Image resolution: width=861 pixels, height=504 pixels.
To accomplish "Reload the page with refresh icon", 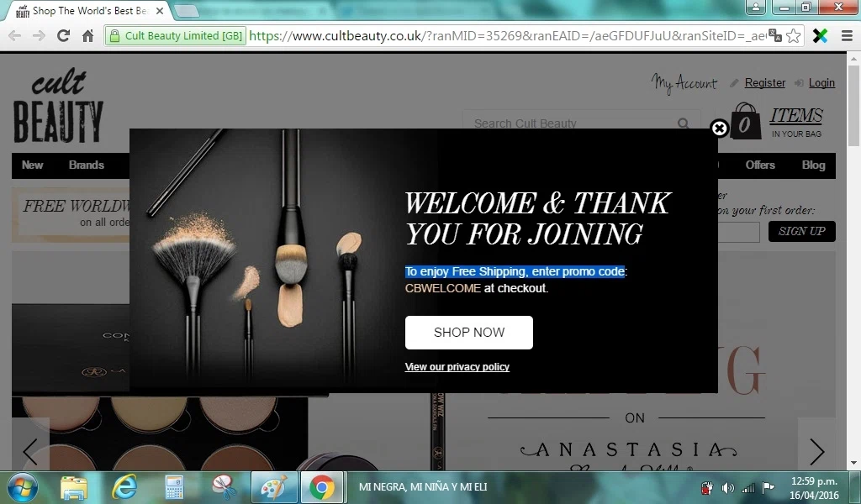I will coord(63,35).
